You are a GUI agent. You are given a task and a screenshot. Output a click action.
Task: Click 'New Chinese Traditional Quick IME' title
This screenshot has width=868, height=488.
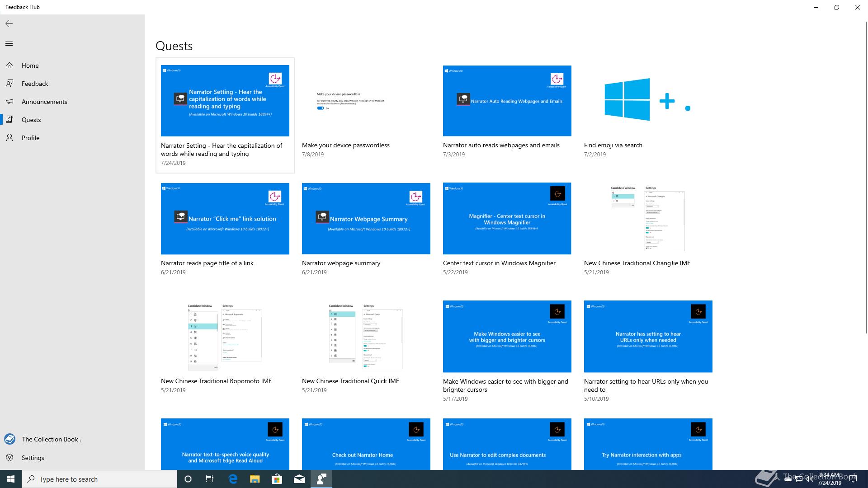point(351,381)
